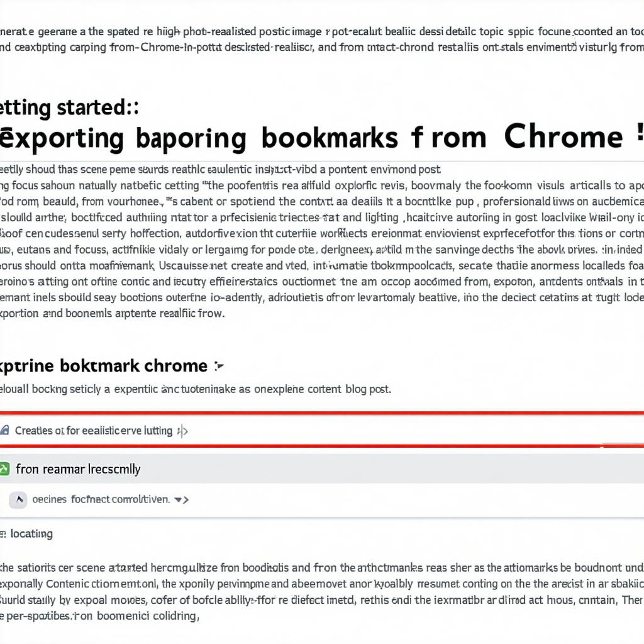Select the red-outlined "Creaties ot for eealisticerve lutting" row

314,431
